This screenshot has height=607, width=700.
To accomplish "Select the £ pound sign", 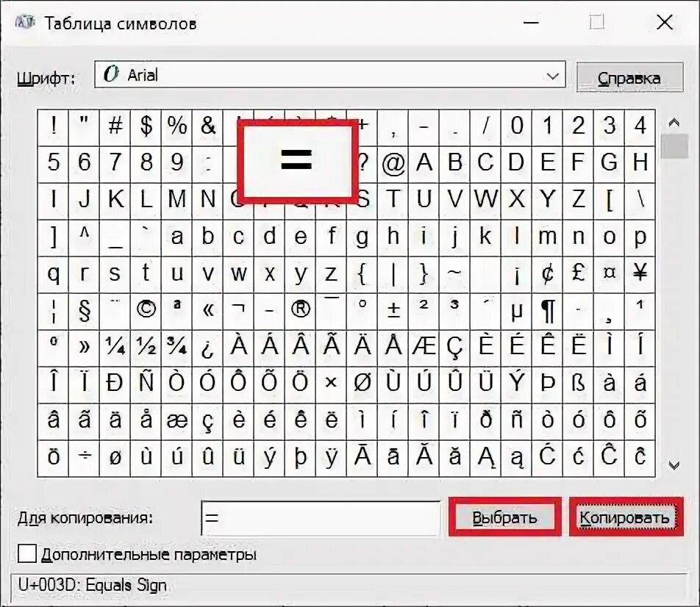I will point(578,275).
